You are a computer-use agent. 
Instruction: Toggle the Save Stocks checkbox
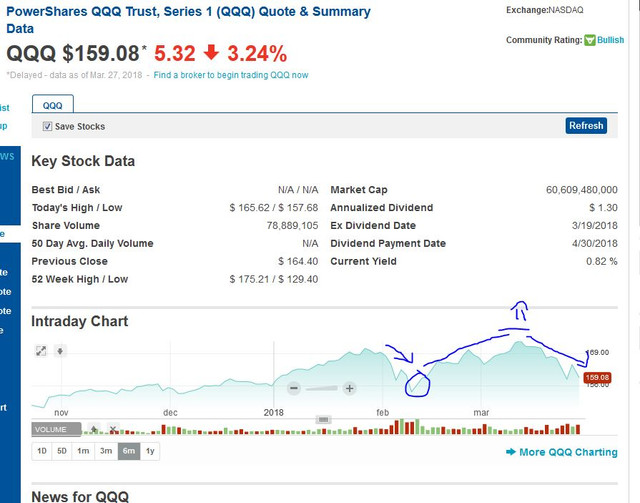(47, 126)
